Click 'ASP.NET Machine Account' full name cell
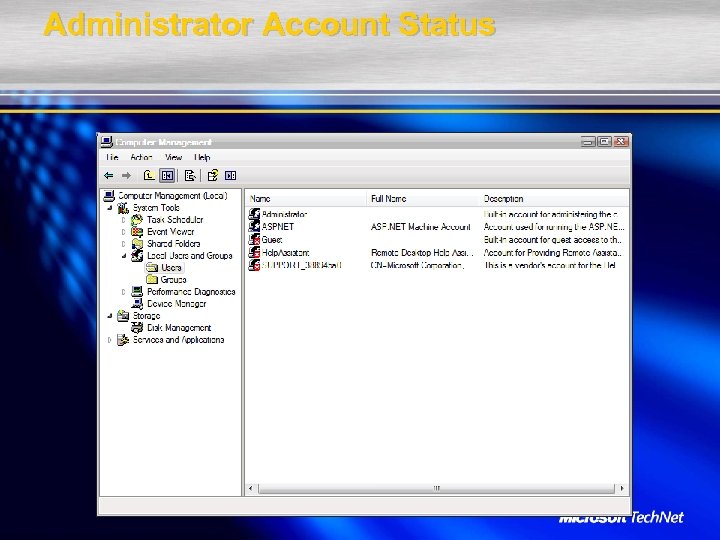Viewport: 720px width, 540px height. [x=421, y=227]
